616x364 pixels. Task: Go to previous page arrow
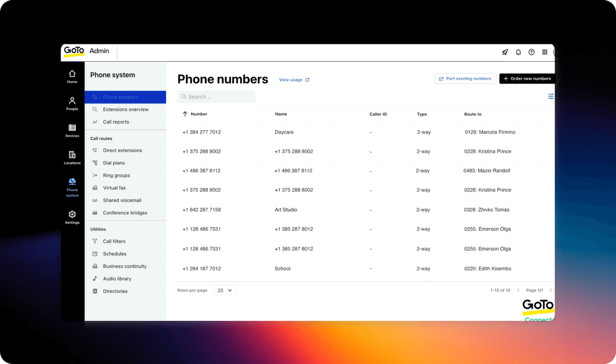point(518,290)
